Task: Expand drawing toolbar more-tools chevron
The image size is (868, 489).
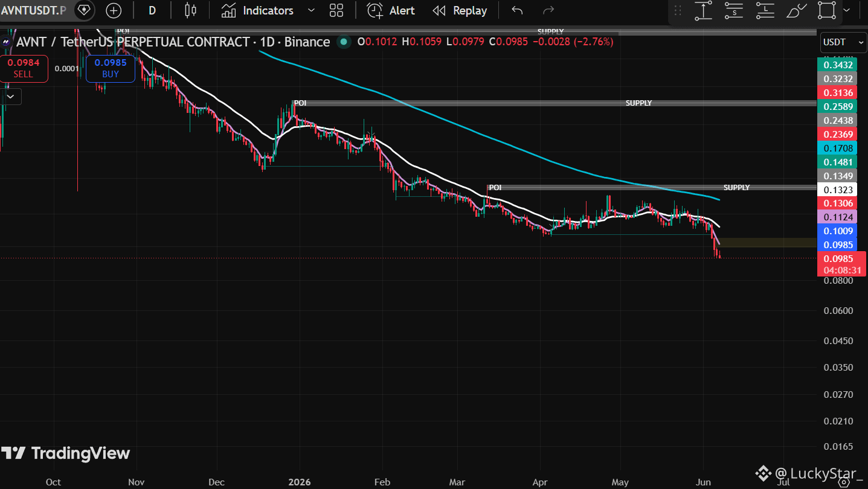Action: (846, 10)
